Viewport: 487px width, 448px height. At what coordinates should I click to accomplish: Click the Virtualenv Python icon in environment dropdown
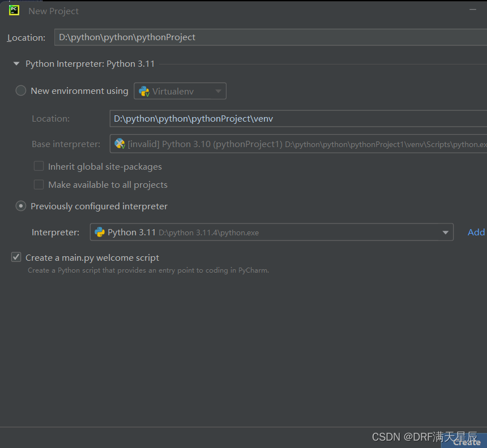144,91
